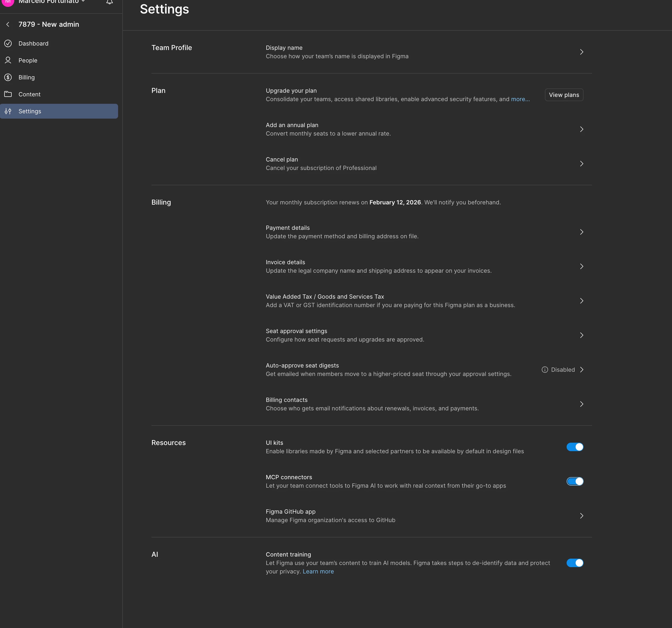This screenshot has width=672, height=628.
Task: Click the back arrow beside 7879 - New admin
Action: click(8, 24)
